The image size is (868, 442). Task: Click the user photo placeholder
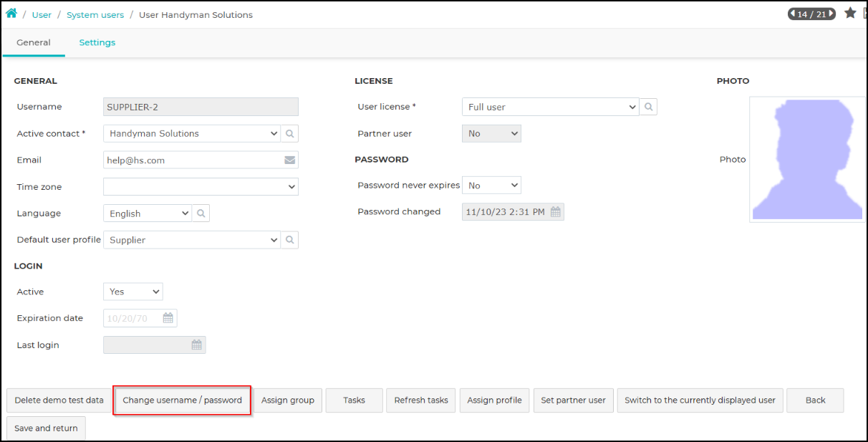click(807, 160)
